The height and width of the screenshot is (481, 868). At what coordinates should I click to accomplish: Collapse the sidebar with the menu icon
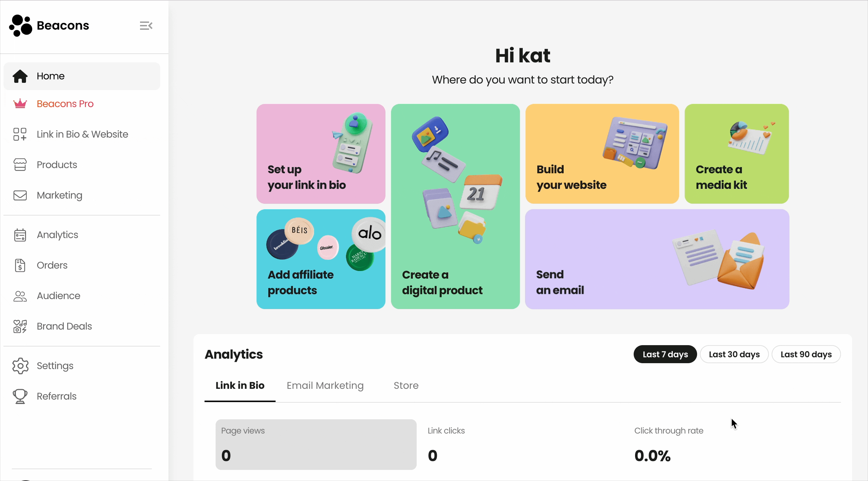(x=146, y=26)
